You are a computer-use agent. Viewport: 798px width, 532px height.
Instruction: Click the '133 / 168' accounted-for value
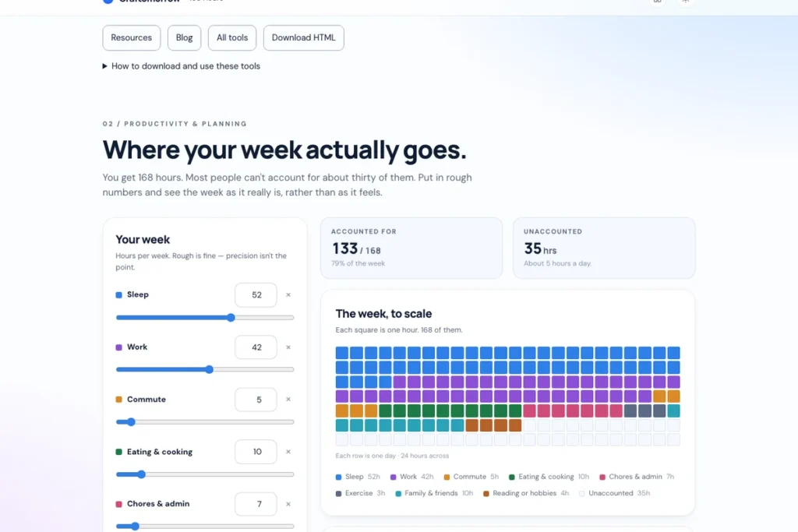(356, 248)
